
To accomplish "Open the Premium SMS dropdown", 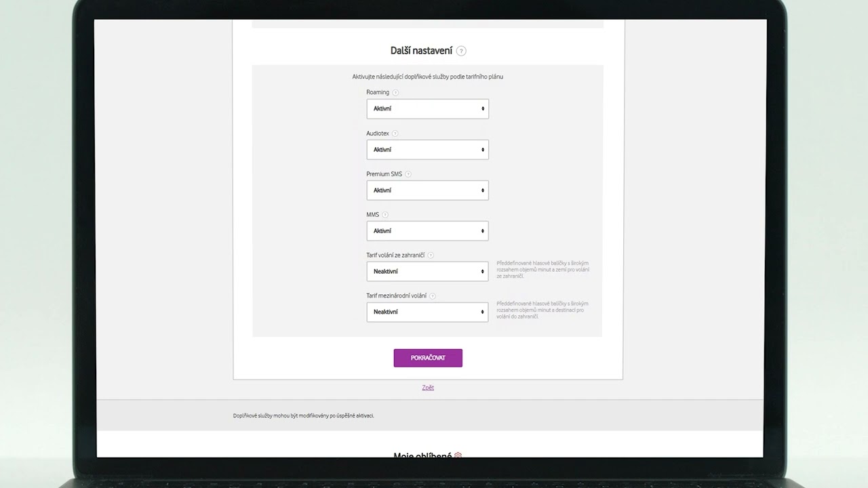I will 427,190.
